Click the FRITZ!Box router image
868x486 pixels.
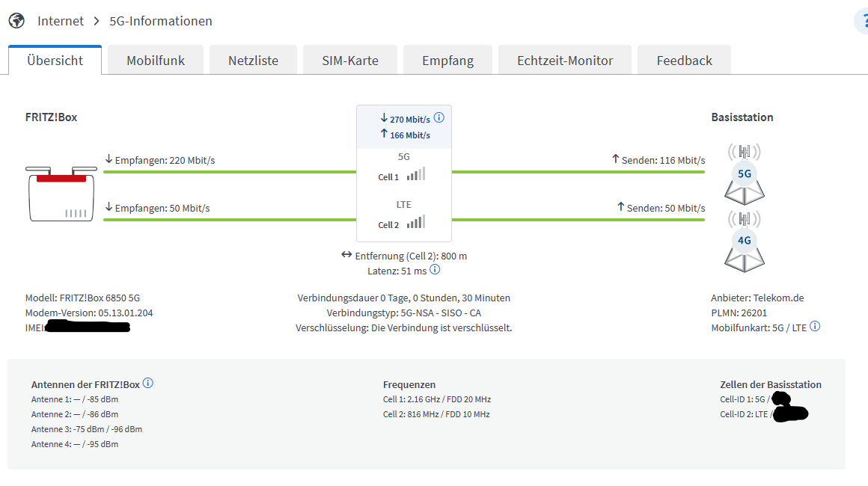63,194
